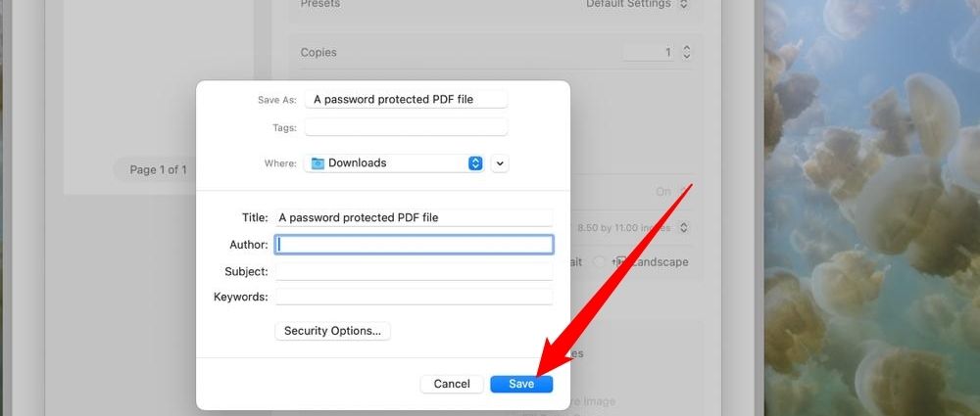Screen dimensions: 980x416
Task: Click the Save button
Action: click(x=521, y=384)
